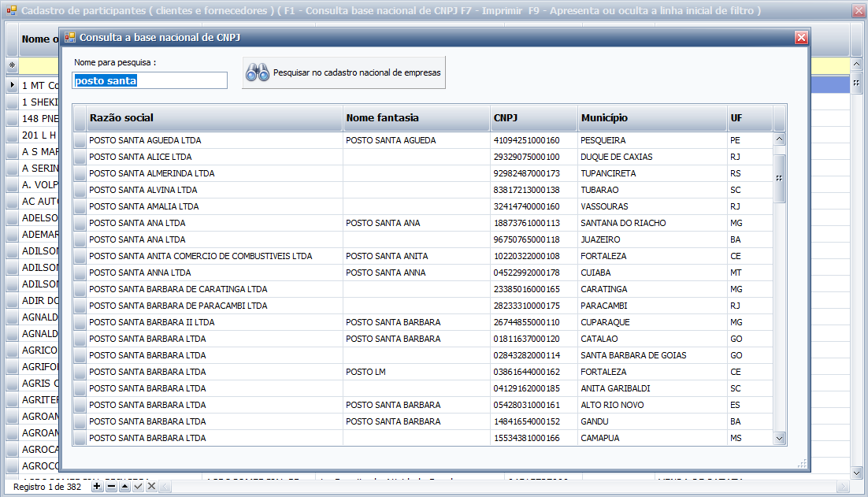Select the SANTANA DO RIACHO cell
868x497 pixels.
click(652, 224)
